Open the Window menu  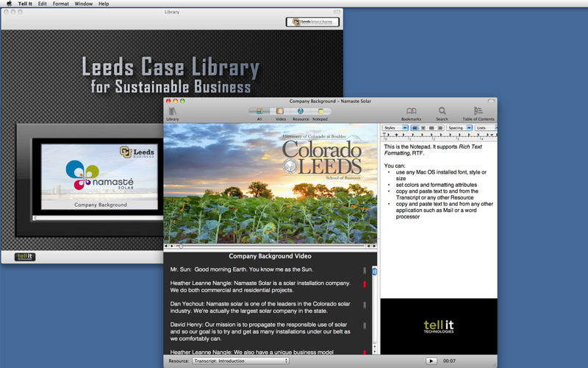tap(84, 4)
